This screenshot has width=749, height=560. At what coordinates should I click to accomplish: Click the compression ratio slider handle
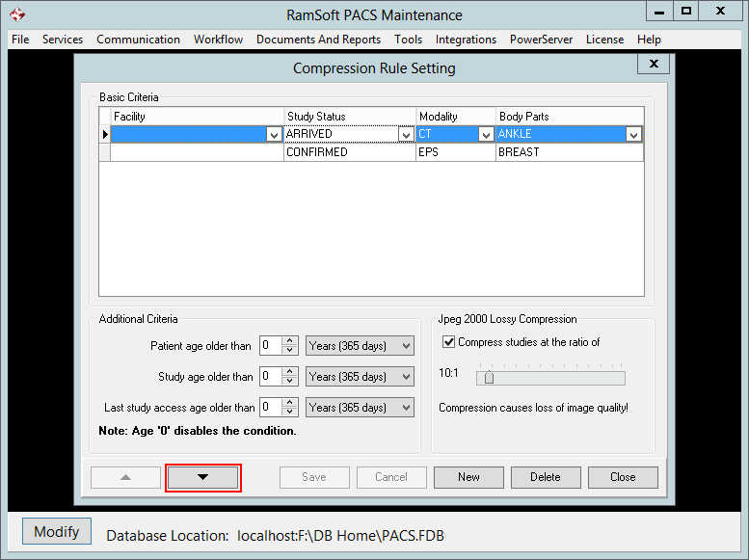[489, 378]
